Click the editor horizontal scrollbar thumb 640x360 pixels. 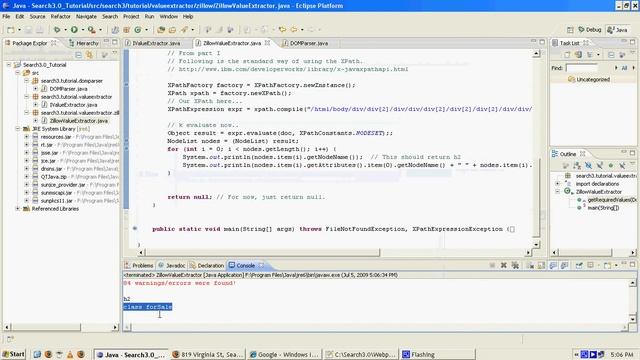click(x=262, y=253)
